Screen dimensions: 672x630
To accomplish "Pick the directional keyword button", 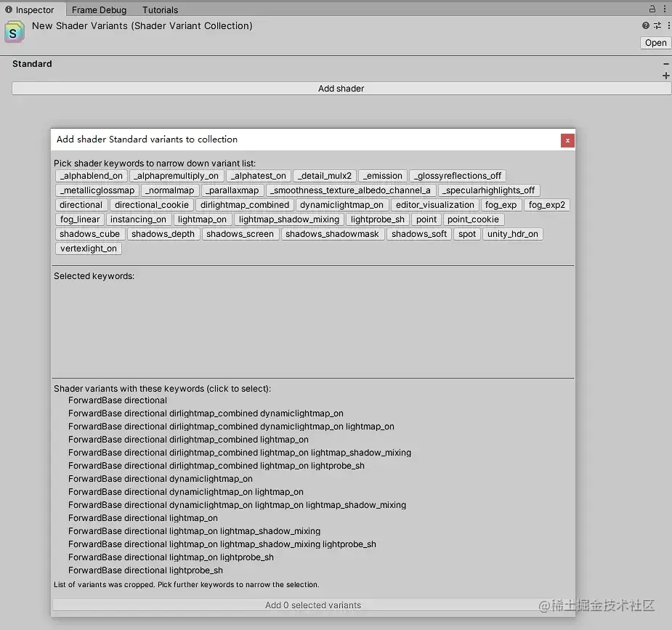I will click(x=81, y=205).
